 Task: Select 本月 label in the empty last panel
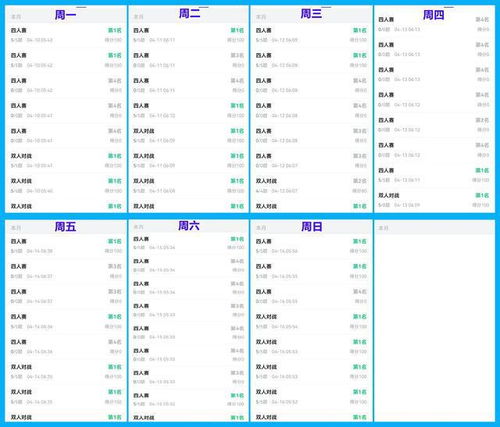pos(384,228)
